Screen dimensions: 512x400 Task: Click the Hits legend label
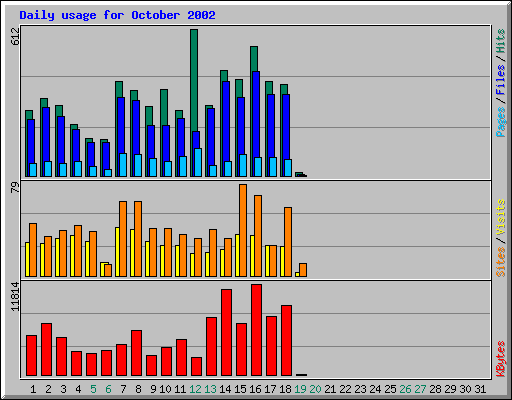click(500, 41)
